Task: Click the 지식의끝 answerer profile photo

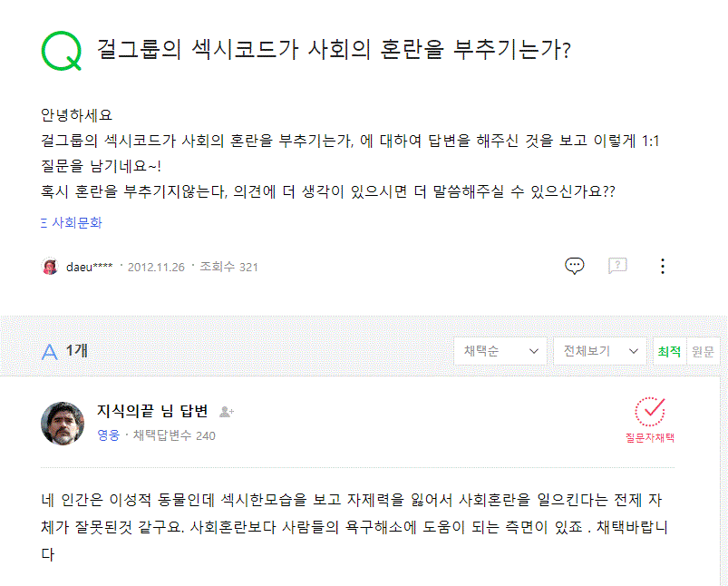Action: coord(63,423)
